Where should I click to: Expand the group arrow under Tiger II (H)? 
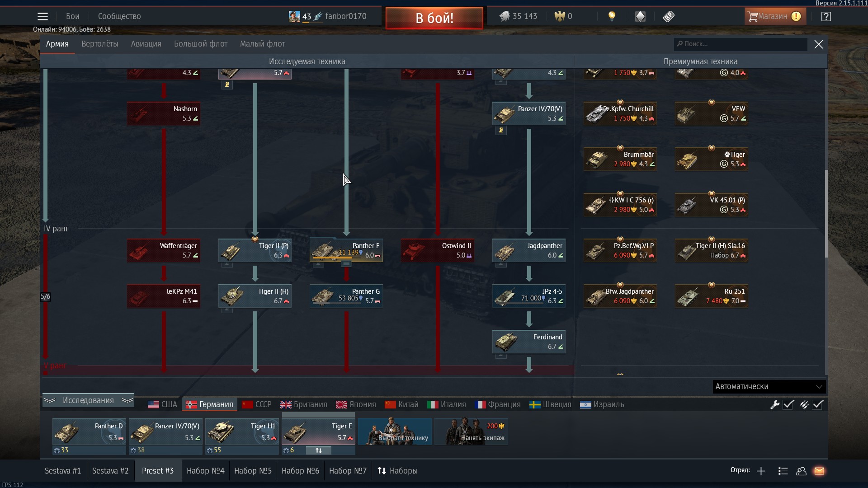[227, 310]
